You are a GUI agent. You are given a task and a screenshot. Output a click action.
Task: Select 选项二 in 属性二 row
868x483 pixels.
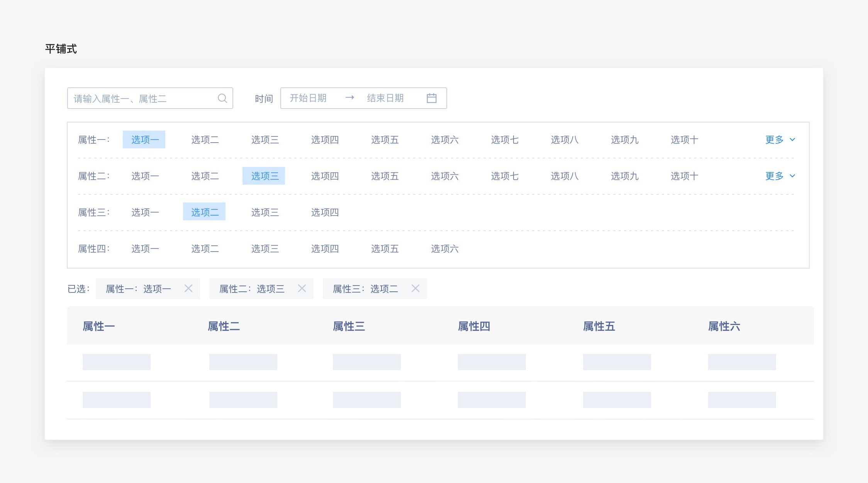(x=205, y=176)
